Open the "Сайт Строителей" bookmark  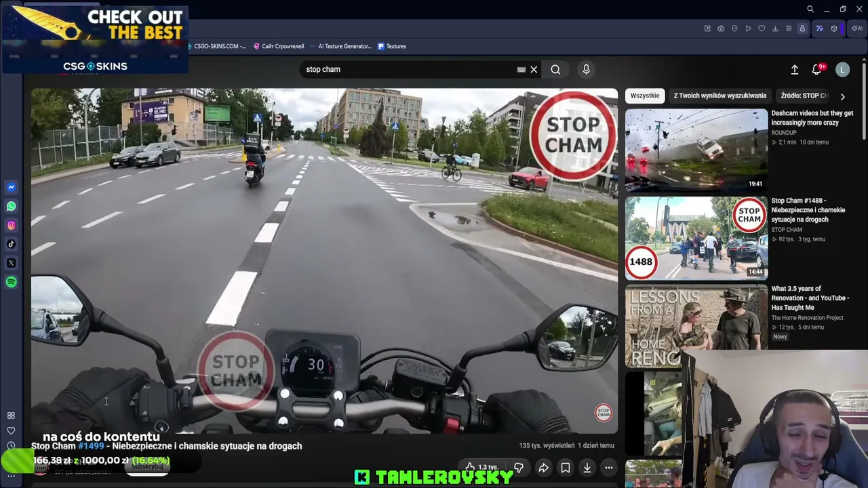coord(279,46)
